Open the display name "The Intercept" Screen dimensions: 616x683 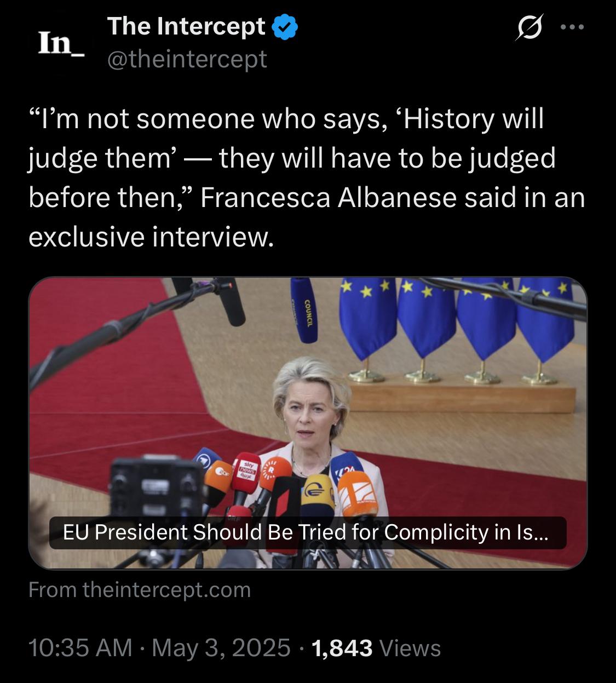186,26
